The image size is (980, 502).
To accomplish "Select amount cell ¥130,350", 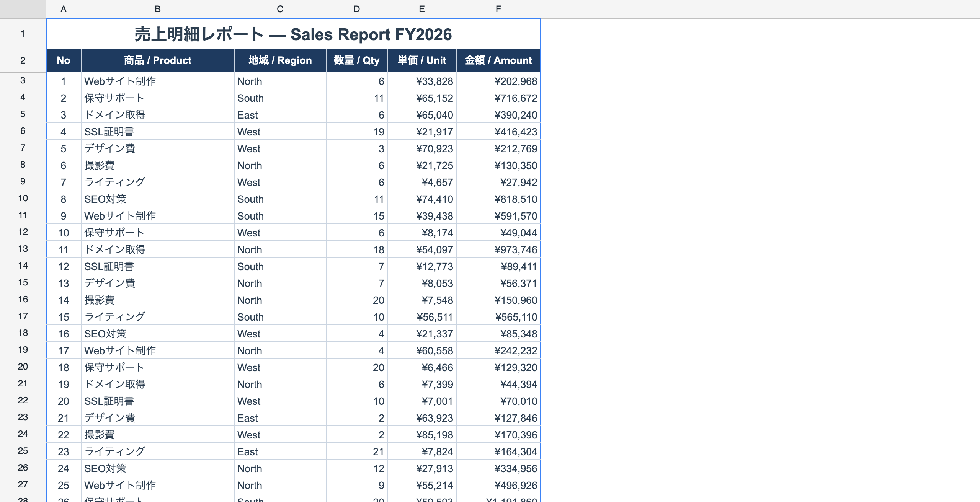I will pos(498,165).
